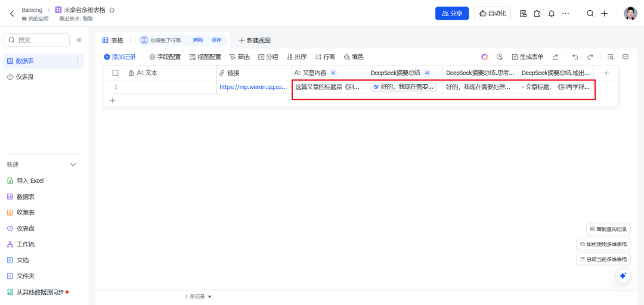Click 生成表单 to generate a form
Viewport: 644px width, 305px height.
tap(527, 57)
